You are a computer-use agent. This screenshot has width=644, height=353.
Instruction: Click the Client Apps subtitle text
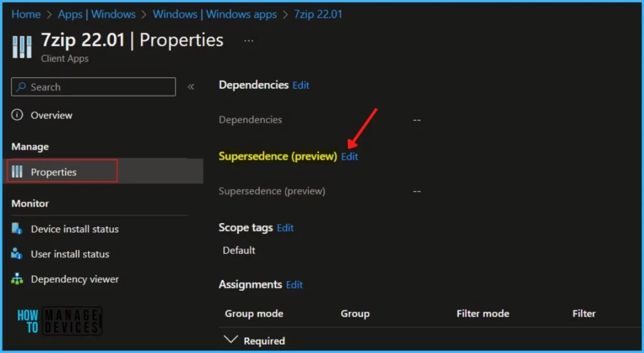(x=65, y=58)
